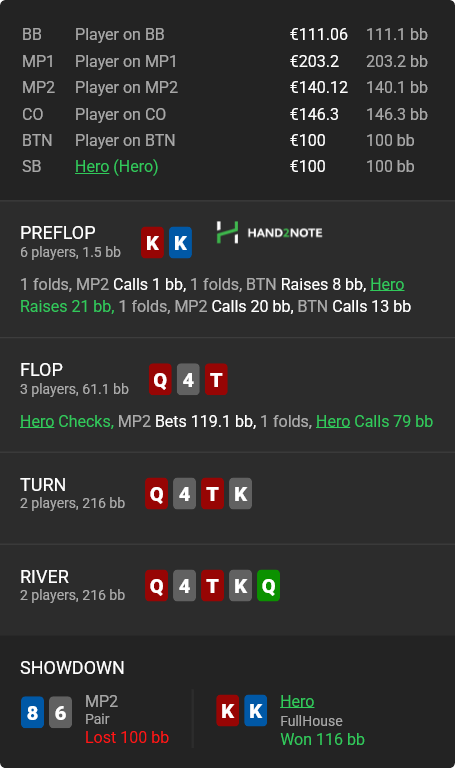Click the blue 8 card at showdown
The height and width of the screenshot is (768, 455).
pos(32,712)
